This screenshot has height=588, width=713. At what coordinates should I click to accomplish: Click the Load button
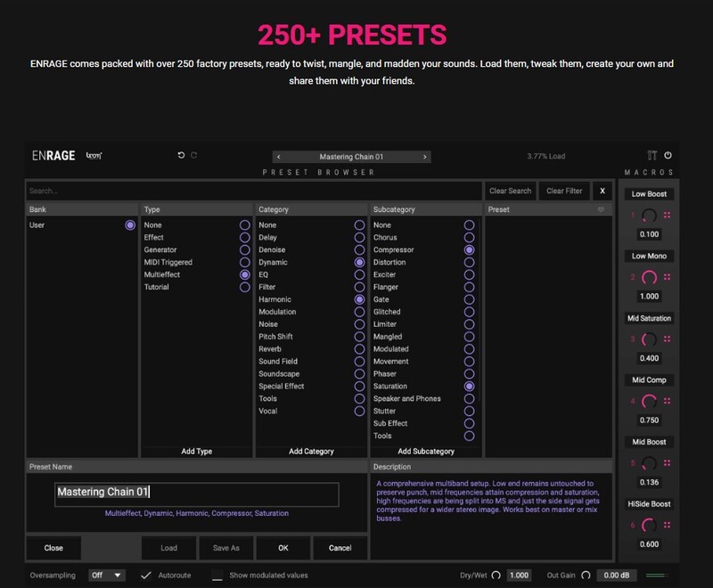168,548
